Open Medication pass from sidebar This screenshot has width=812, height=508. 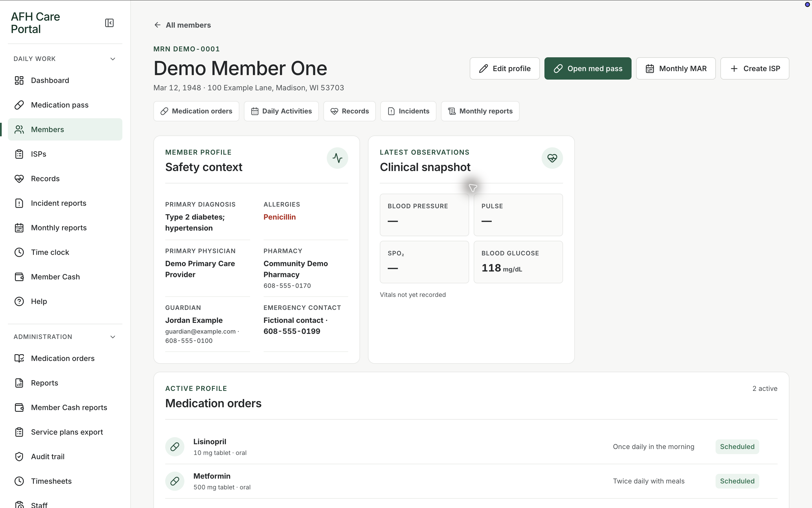coord(65,105)
